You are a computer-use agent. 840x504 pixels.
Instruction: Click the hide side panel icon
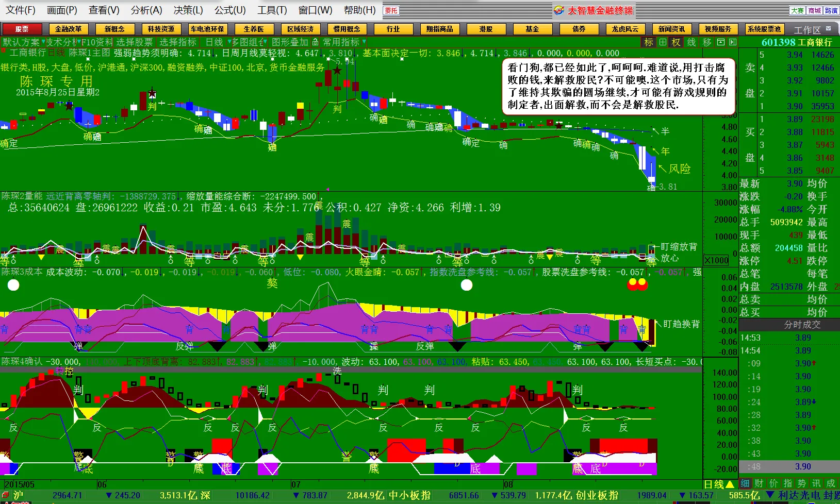point(733,42)
